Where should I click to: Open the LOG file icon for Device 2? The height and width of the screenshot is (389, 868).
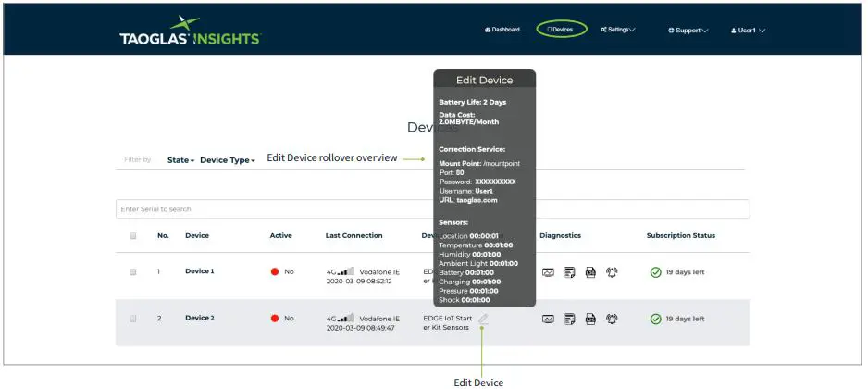(590, 319)
